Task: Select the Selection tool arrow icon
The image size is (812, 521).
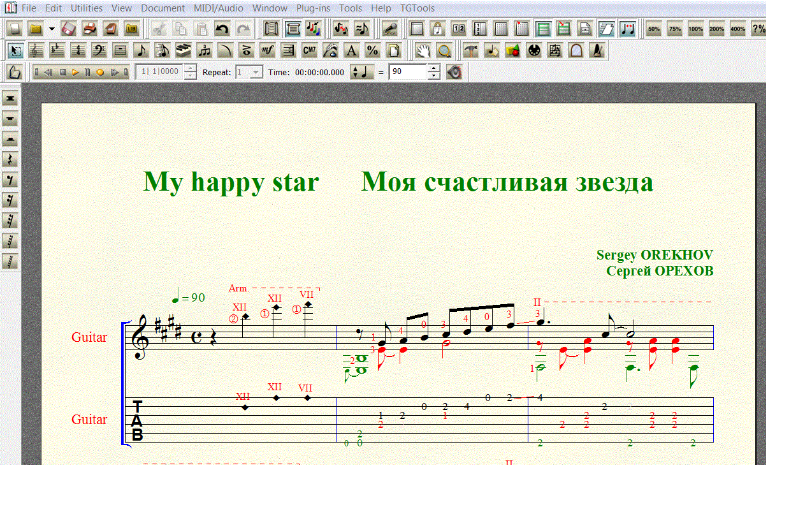Action: [x=16, y=50]
